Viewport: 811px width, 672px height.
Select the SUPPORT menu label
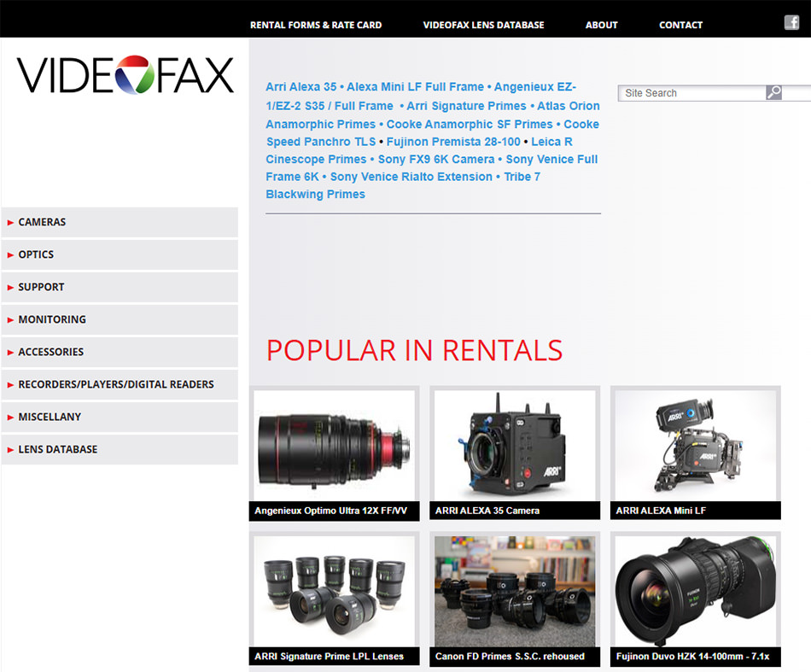tap(41, 287)
